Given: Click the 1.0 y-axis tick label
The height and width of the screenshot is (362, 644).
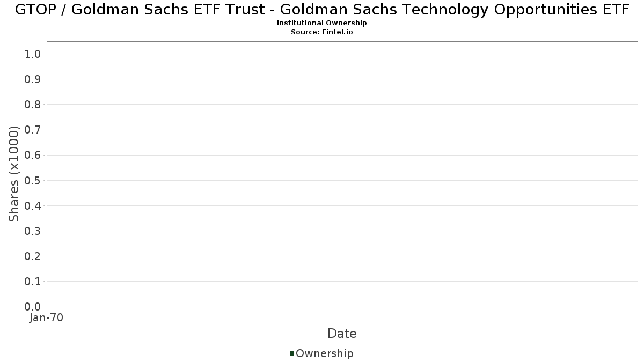Looking at the screenshot, I should click(x=33, y=54).
